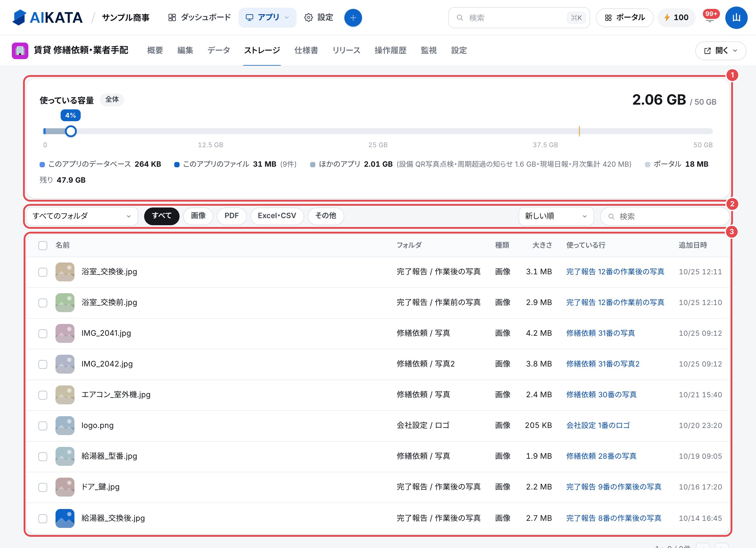Viewport: 756px width, 548px height.
Task: Focus the top global 検索 search box
Action: pos(519,18)
